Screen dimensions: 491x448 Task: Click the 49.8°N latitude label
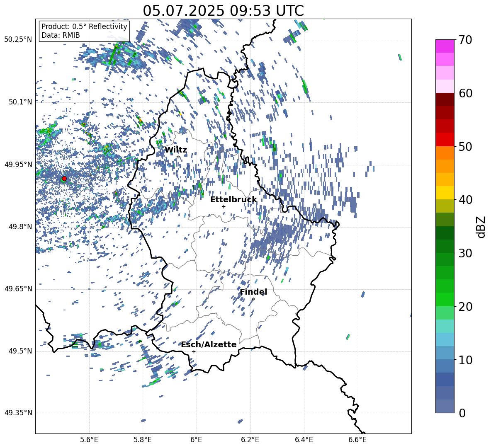click(x=20, y=227)
